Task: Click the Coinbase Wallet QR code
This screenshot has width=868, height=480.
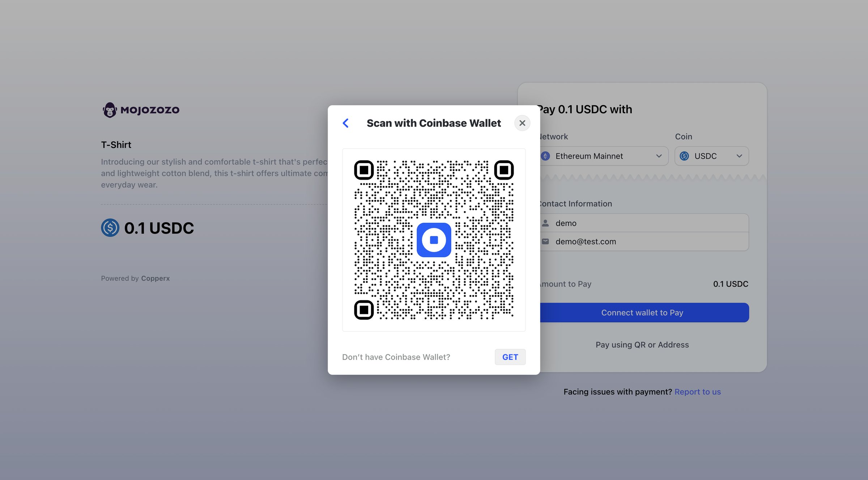Action: click(434, 240)
